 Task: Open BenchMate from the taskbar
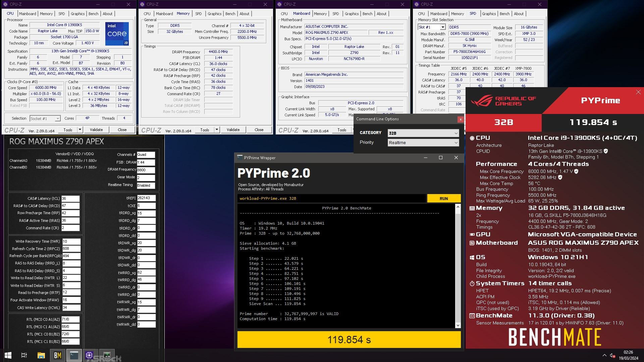pos(57,355)
